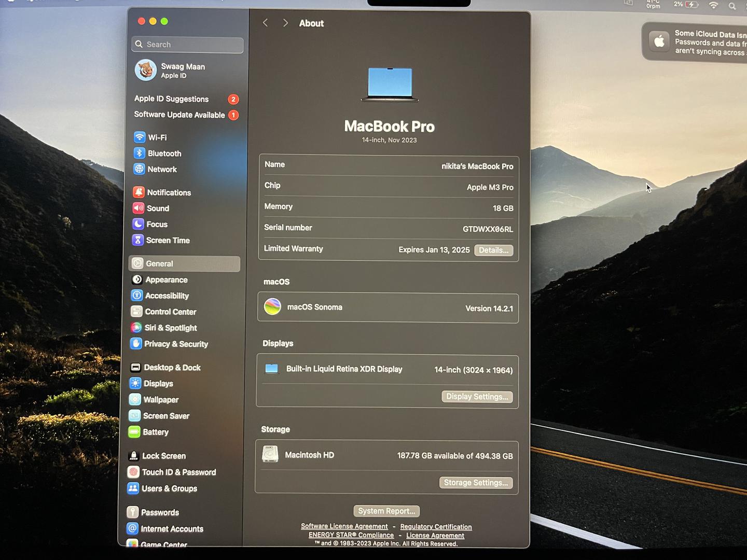
Task: Open Passwords key icon
Action: click(x=133, y=512)
